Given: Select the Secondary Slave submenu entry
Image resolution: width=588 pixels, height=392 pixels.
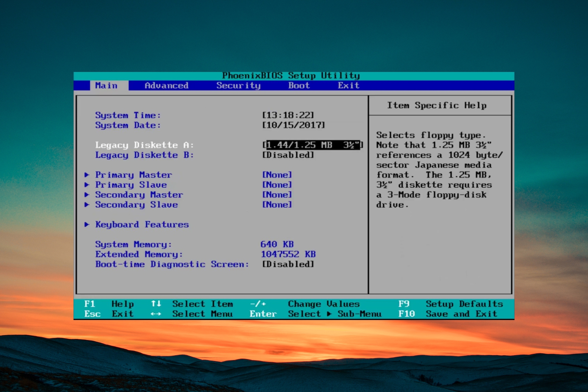Looking at the screenshot, I should click(136, 205).
